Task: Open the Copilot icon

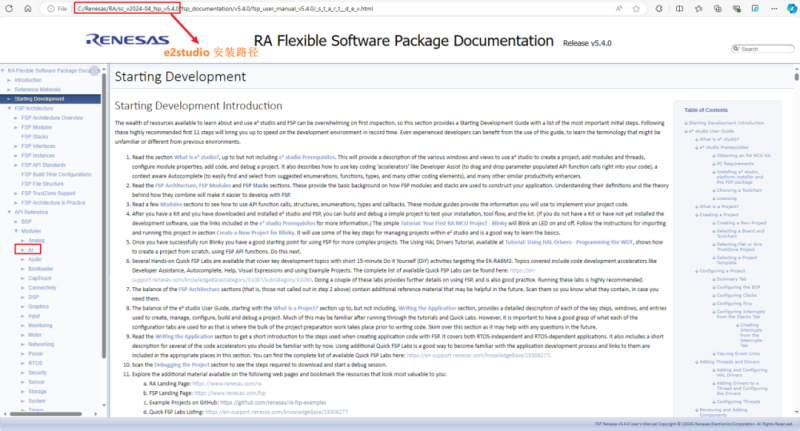Action: point(791,9)
